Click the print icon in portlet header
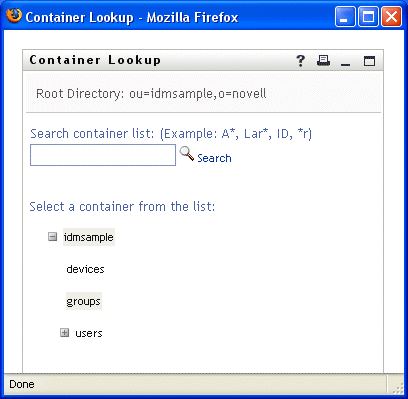The width and height of the screenshot is (408, 399). pyautogui.click(x=323, y=60)
